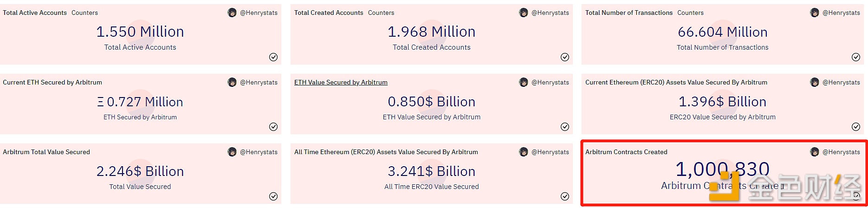Open the underlined ETH Value Secured by Arbitrum title

341,82
